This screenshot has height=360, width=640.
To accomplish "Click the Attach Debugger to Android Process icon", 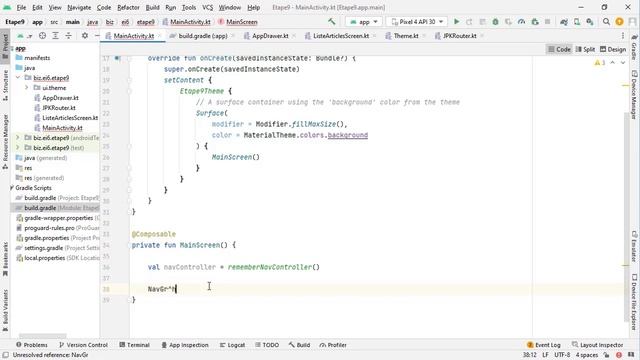I will click(x=535, y=22).
